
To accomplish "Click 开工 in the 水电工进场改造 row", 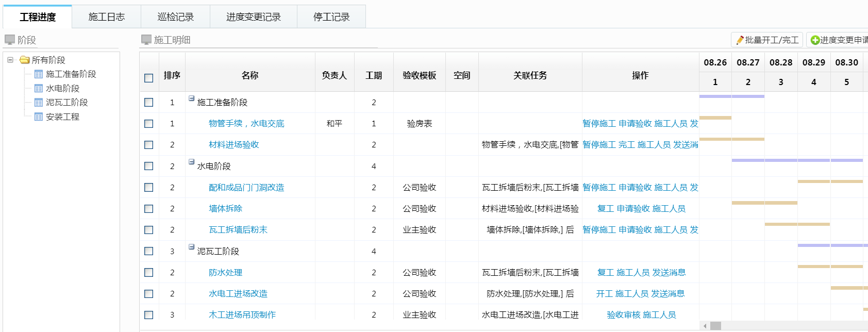I will pos(605,293).
